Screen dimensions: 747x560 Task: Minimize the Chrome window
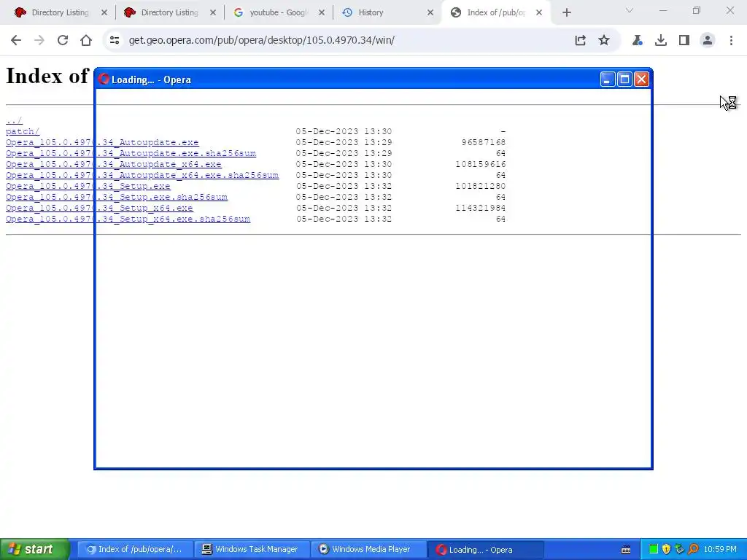(x=663, y=10)
